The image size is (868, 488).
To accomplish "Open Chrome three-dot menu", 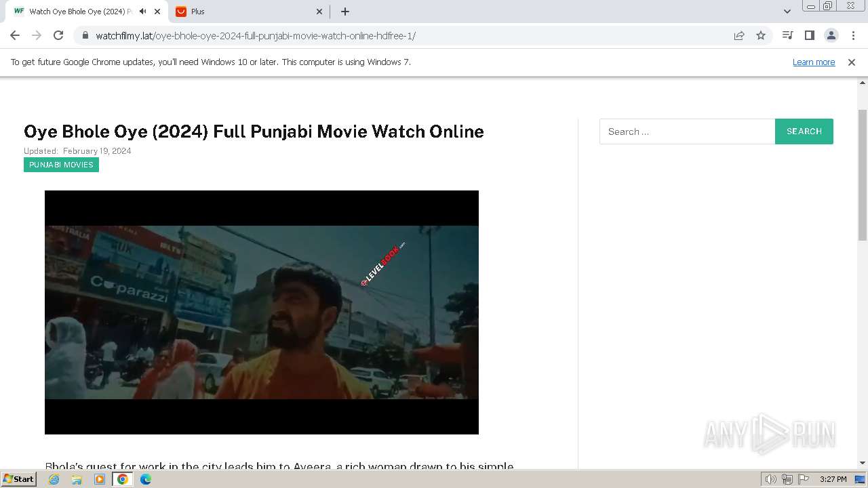I will click(853, 35).
